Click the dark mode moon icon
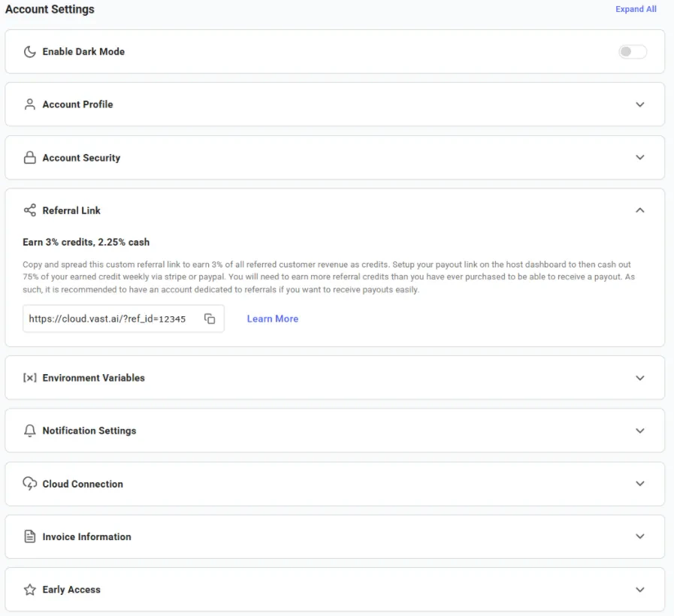 pyautogui.click(x=29, y=51)
